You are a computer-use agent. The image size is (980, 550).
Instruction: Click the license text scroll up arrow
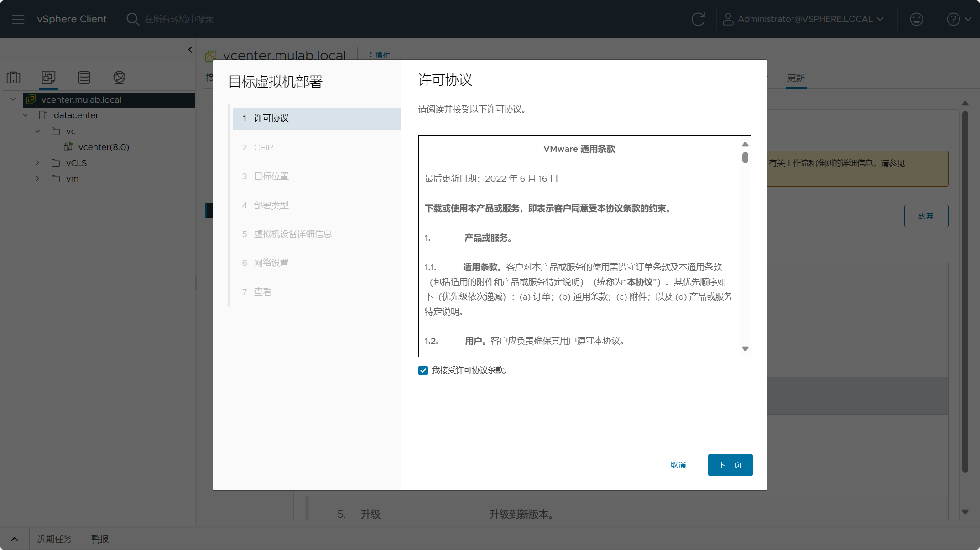pyautogui.click(x=745, y=144)
